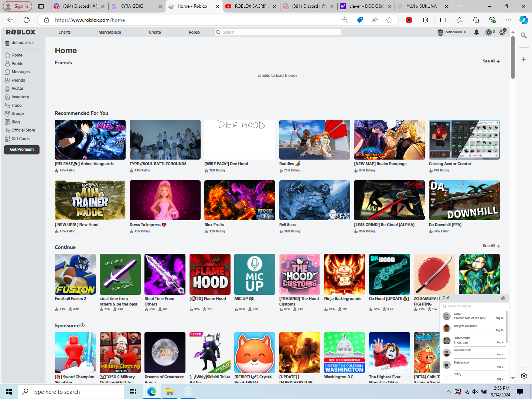The width and height of the screenshot is (532, 399).
Task: Open the Charts menu
Action: pos(64,33)
